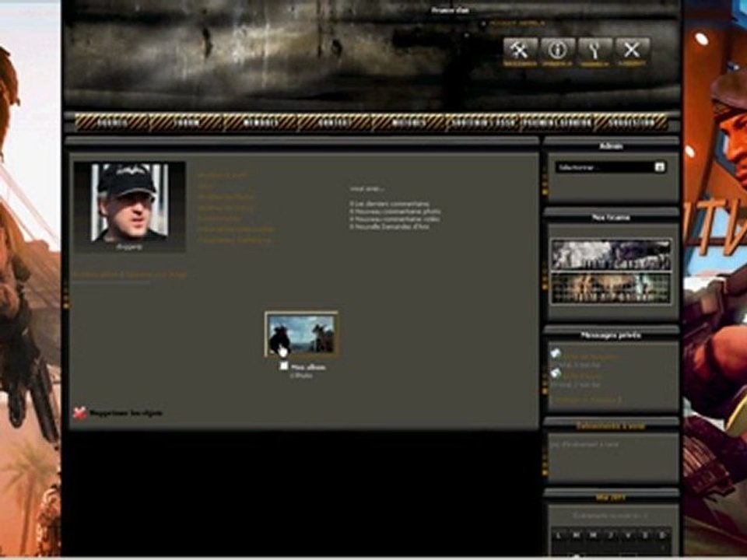Open the MEMBRES navigation tab
747x560 pixels.
[261, 123]
